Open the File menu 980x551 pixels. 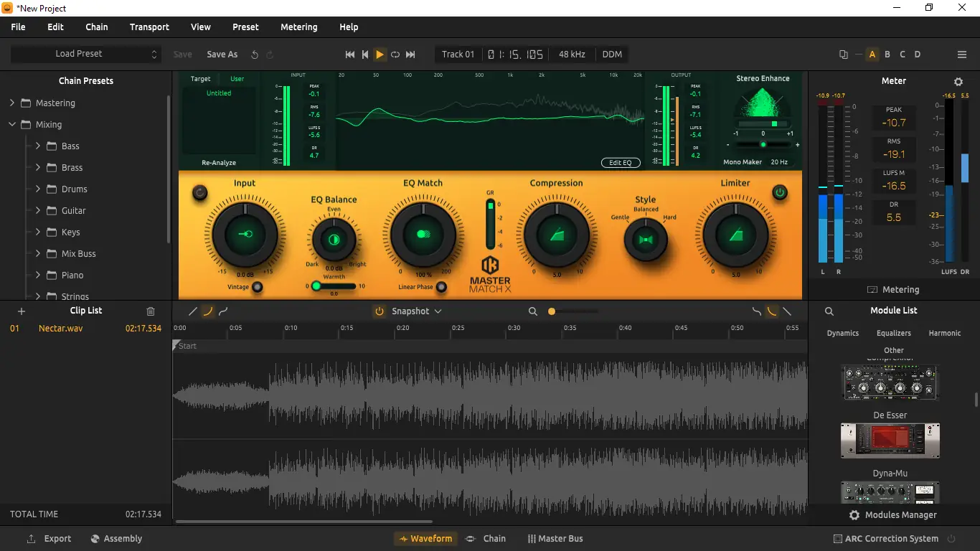pos(18,27)
